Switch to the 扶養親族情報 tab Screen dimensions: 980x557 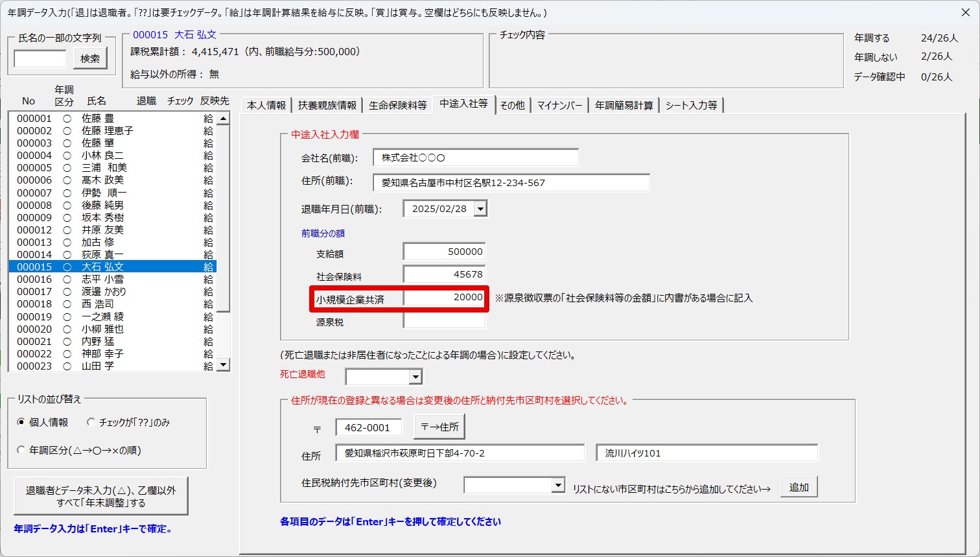click(x=327, y=105)
